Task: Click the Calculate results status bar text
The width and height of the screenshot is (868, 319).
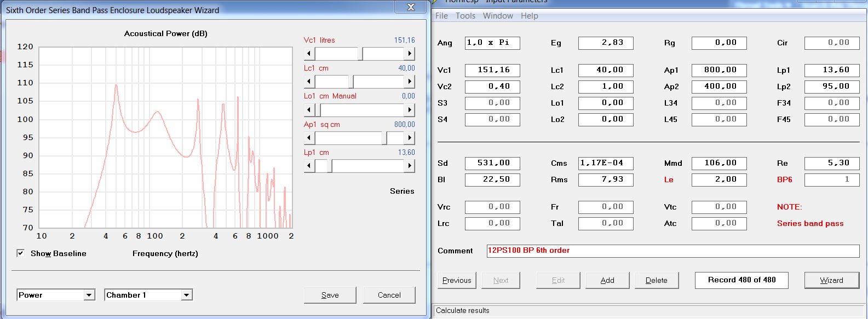Action: tap(463, 310)
